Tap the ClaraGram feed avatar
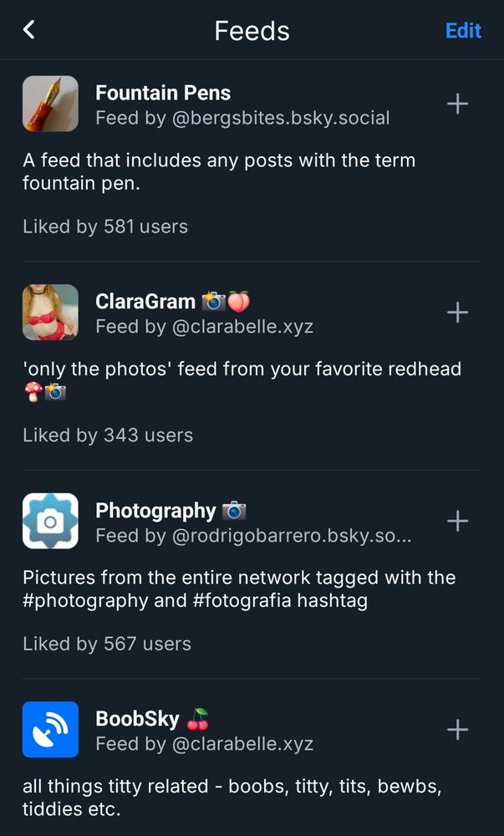This screenshot has width=504, height=836. 50,313
